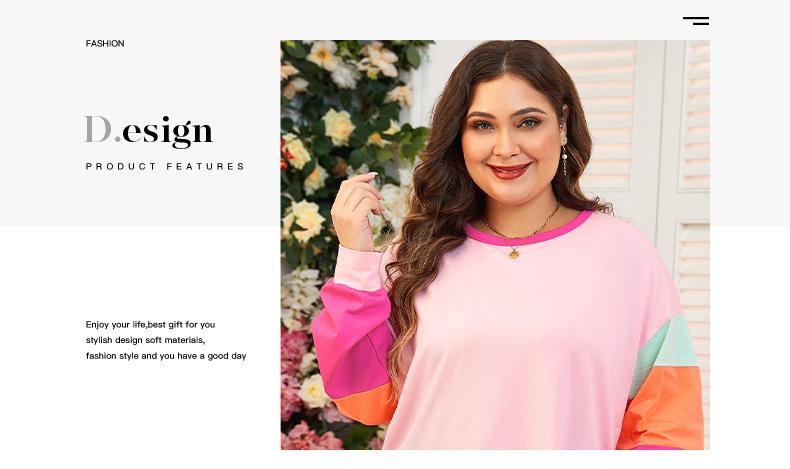Open the hamburger menu icon
Screen dimensions: 790x469
696,21
